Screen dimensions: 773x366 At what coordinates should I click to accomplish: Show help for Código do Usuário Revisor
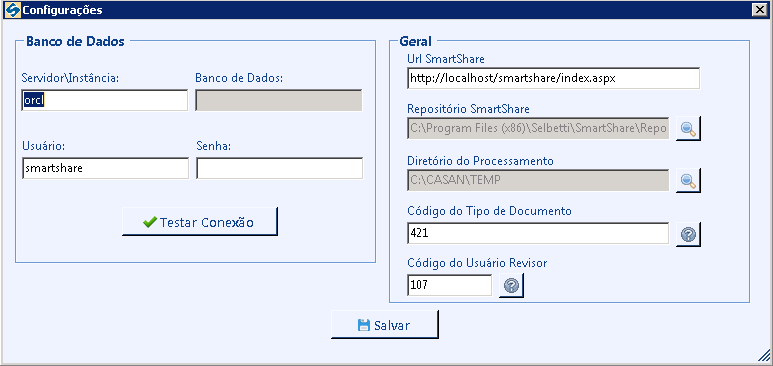click(511, 286)
